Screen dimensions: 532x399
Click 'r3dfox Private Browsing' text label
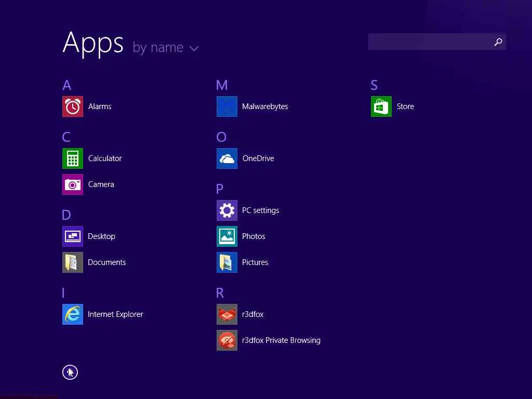tap(281, 340)
